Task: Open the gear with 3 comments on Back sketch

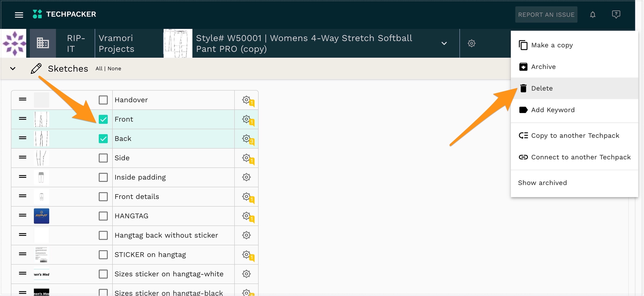Action: (x=246, y=138)
